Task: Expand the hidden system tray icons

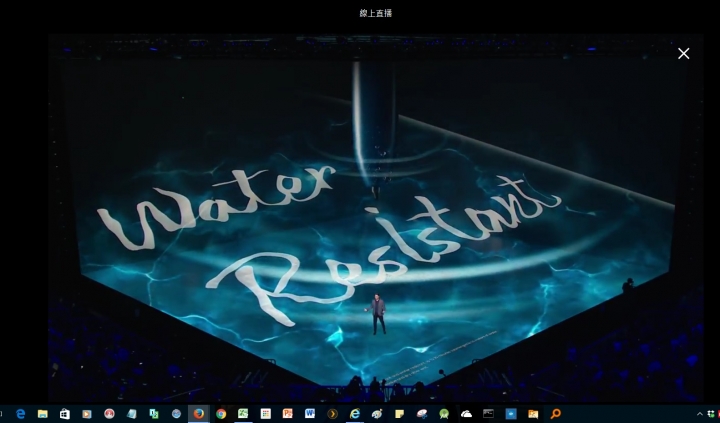Action: click(x=700, y=414)
